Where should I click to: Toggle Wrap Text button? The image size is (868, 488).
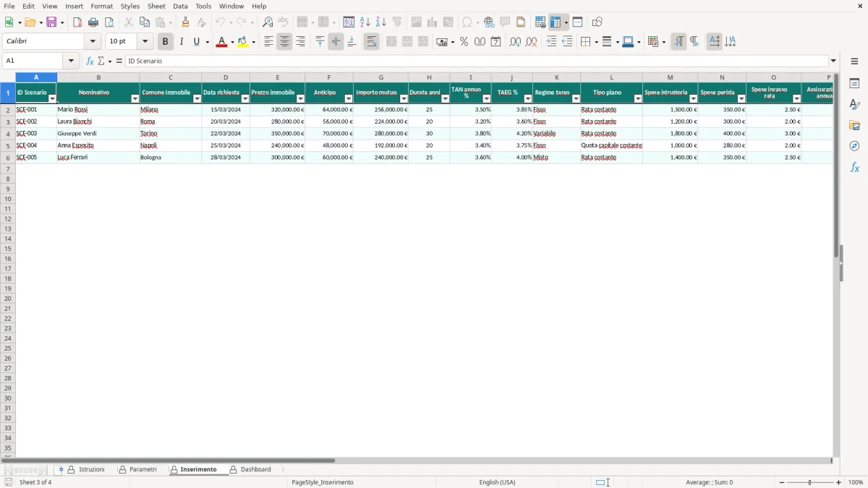[371, 42]
